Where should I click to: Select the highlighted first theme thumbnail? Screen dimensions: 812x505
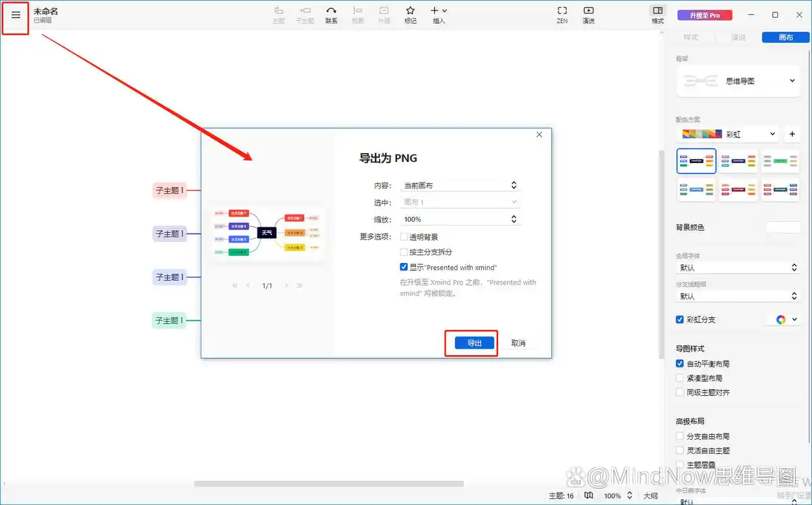(696, 161)
